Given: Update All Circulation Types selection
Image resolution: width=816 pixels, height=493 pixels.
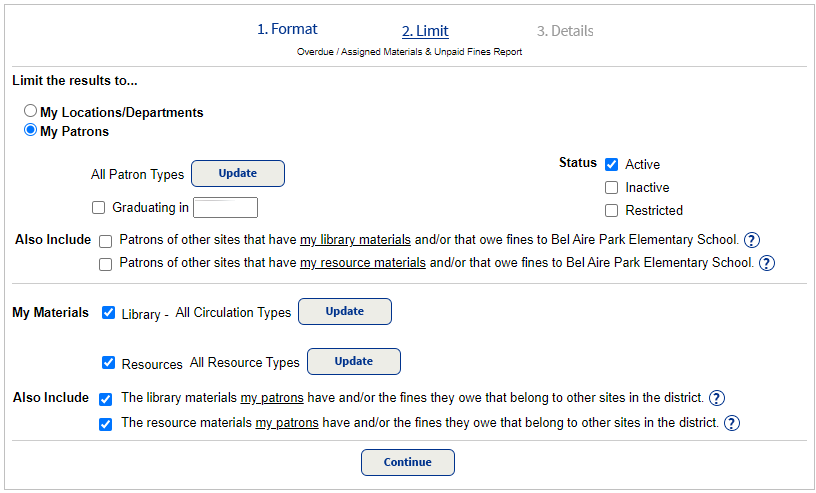Looking at the screenshot, I should (345, 312).
